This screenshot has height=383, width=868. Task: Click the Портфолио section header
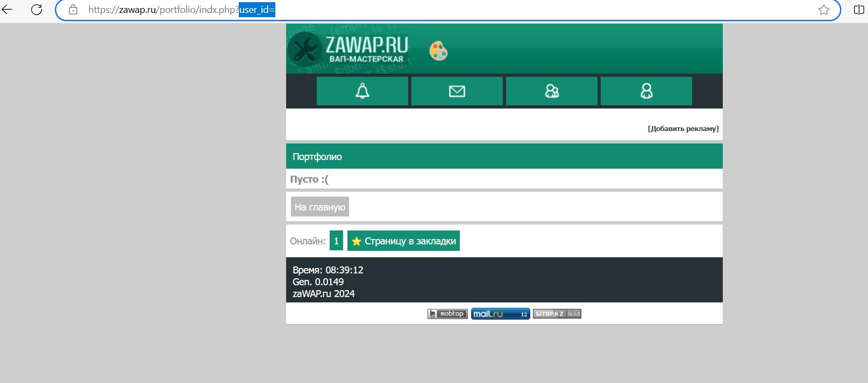pyautogui.click(x=317, y=157)
